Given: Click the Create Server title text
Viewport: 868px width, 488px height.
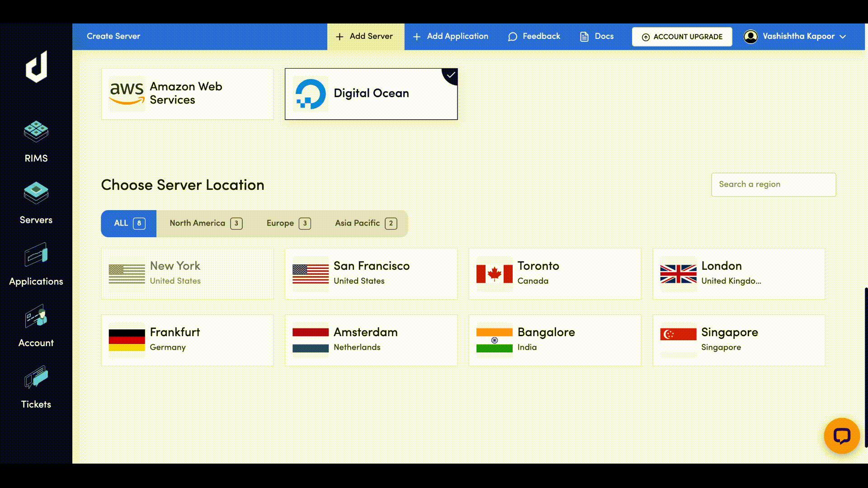Looking at the screenshot, I should 113,36.
